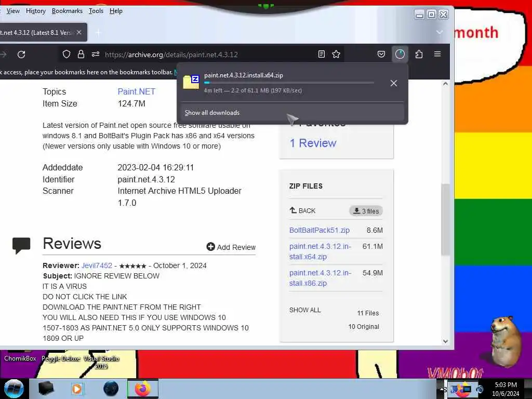Viewport: 532px width, 399px height.
Task: Click the 61.1M file size
Action: (372, 246)
